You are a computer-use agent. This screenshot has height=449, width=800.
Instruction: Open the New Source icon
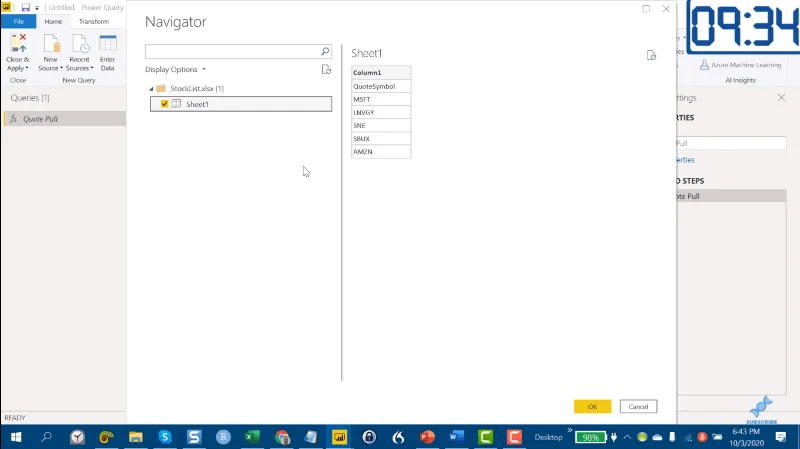point(51,44)
